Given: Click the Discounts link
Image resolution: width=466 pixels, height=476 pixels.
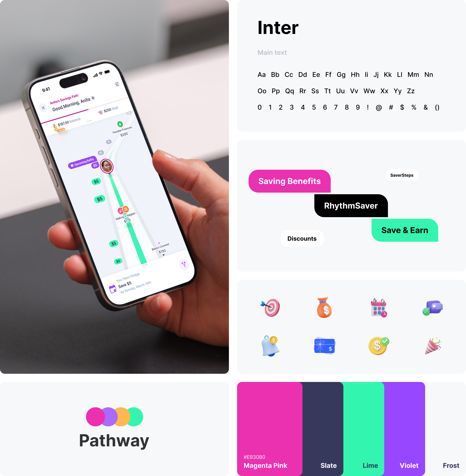Looking at the screenshot, I should (302, 238).
